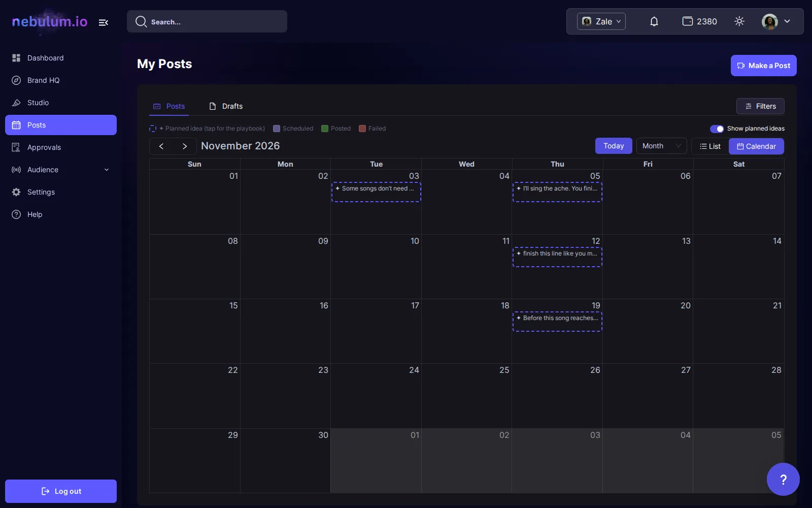Open Brand HQ page
Screen dimensions: 812x508
pyautogui.click(x=61, y=80)
